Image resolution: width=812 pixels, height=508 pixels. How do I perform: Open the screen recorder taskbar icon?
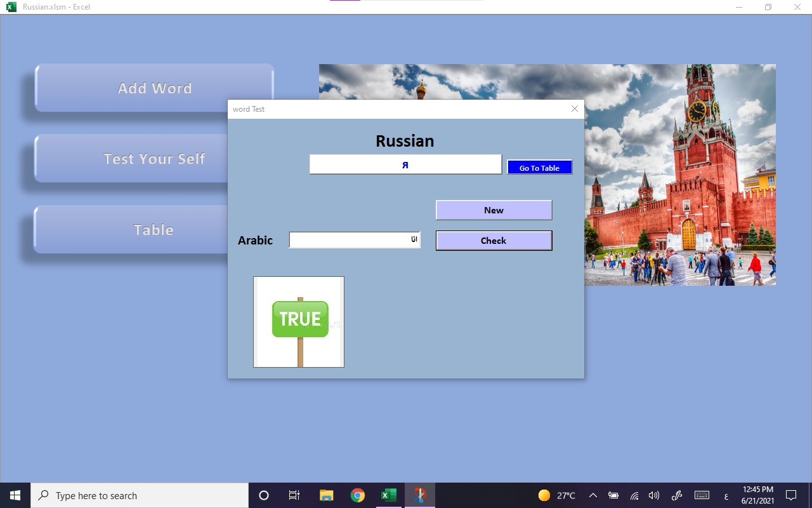coord(420,495)
